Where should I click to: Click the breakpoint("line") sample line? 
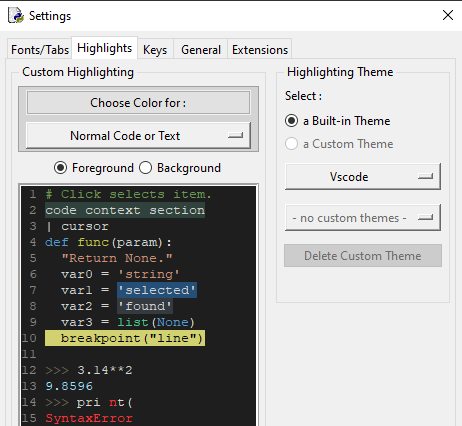pos(125,338)
